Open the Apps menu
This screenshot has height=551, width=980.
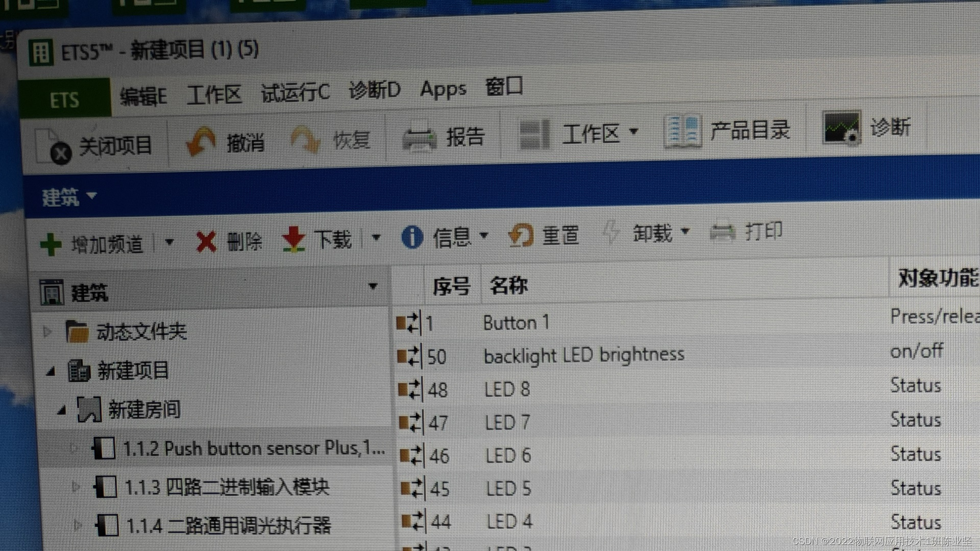click(x=443, y=90)
